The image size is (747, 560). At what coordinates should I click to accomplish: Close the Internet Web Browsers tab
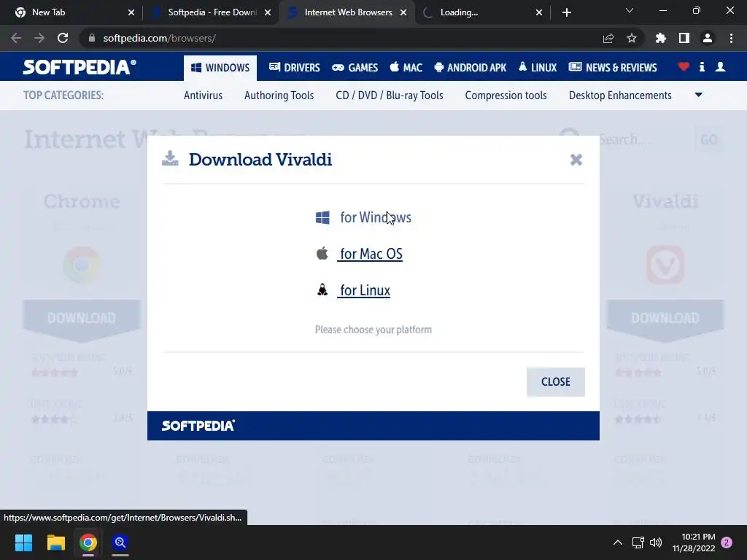pyautogui.click(x=403, y=12)
